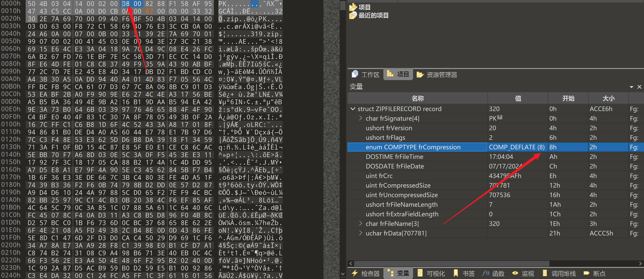Open the Variables panel dropdown arrow

(631, 87)
